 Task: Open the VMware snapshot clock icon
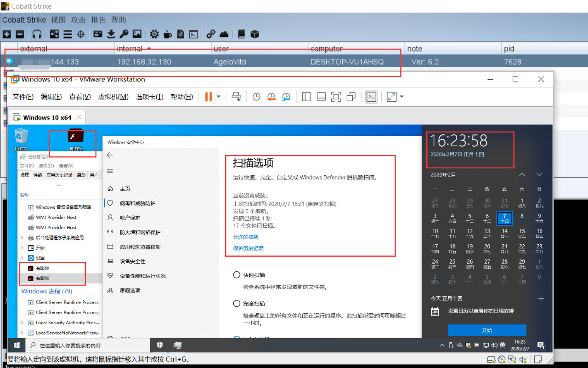[x=256, y=97]
